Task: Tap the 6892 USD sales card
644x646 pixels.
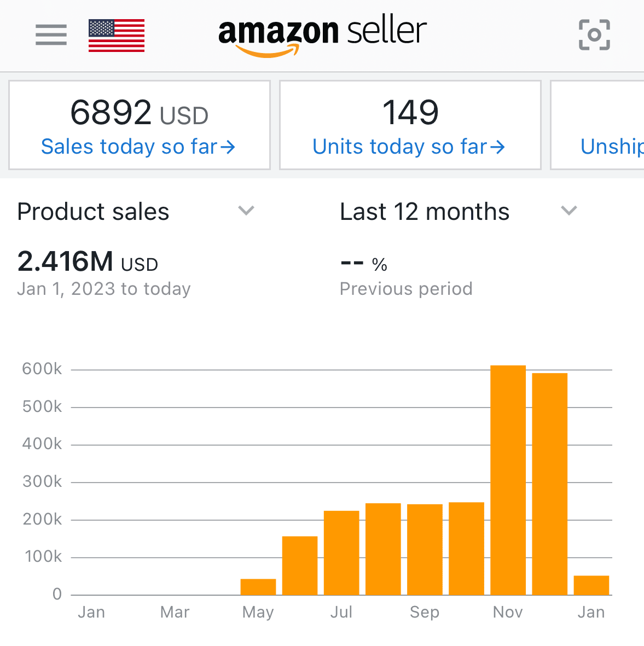Action: 139,113
